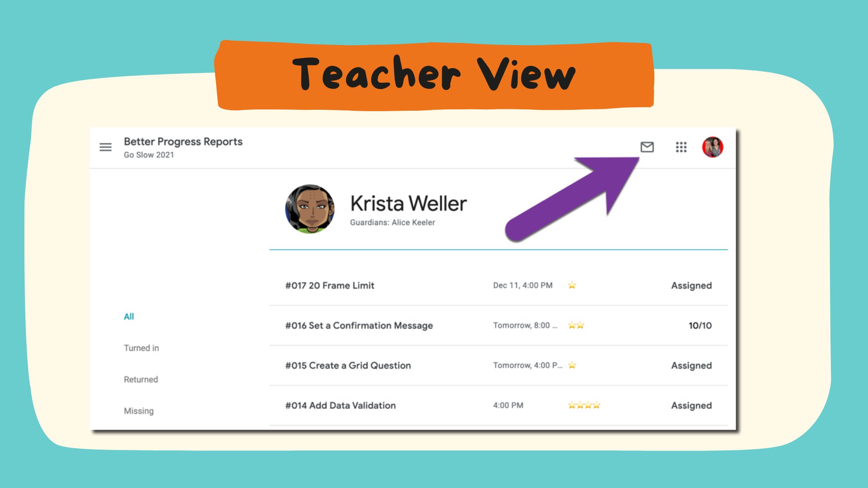Open the grid/apps menu icon
The height and width of the screenshot is (488, 868).
tap(681, 147)
